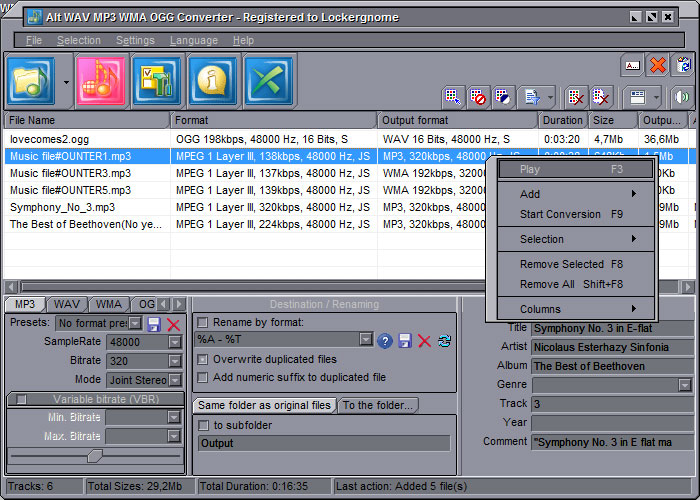Click the rename 'A...' toolbar icon
Viewport: 700px width, 500px height.
tap(632, 66)
